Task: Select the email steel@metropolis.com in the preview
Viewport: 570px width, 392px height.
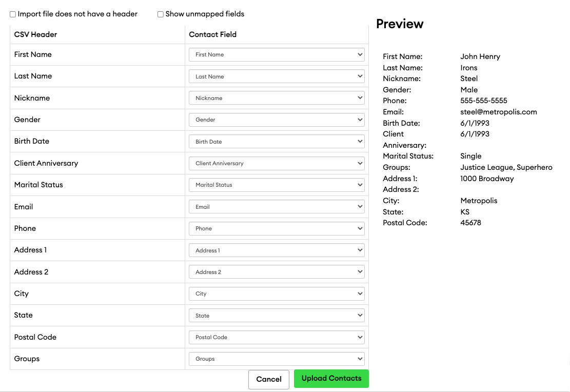Action: coord(498,111)
